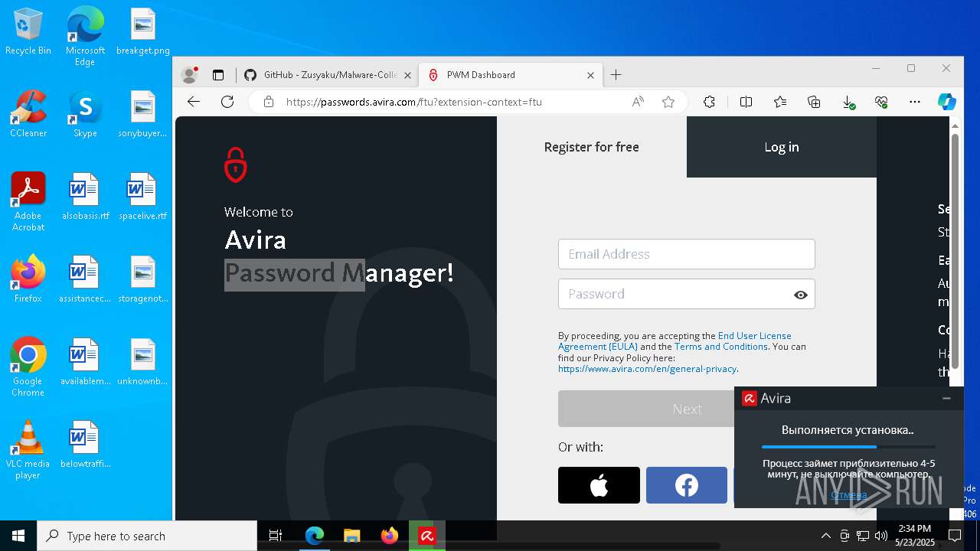Viewport: 980px width, 551px height.
Task: Refresh the current Avira page
Action: pyautogui.click(x=227, y=102)
